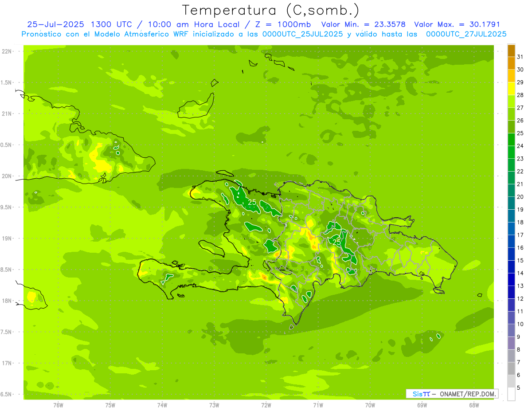Click the "22N" latitude axis label
The image size is (532, 411).
pos(7,51)
